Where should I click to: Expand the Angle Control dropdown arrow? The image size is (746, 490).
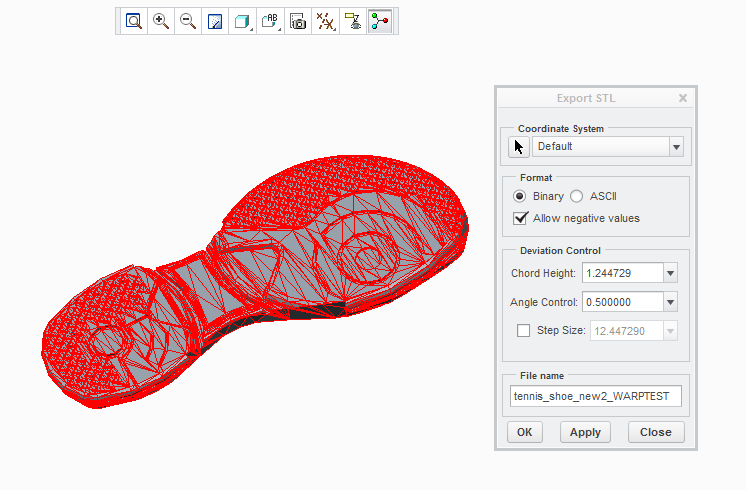click(670, 302)
